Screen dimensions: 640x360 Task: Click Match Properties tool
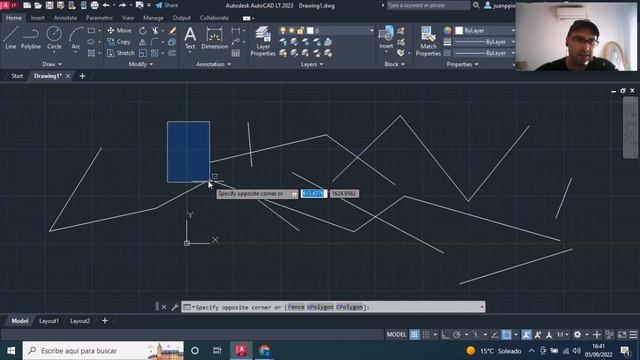pos(428,41)
